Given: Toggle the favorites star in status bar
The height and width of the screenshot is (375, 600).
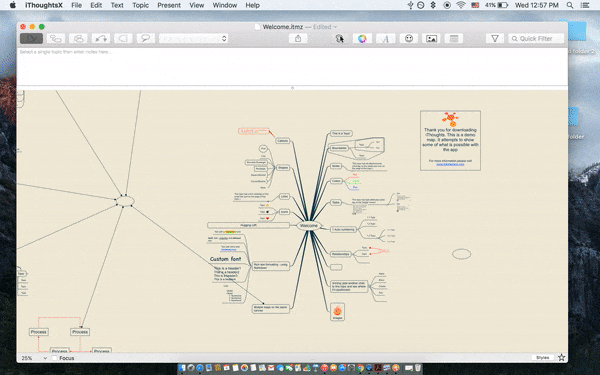Looking at the screenshot, I should (x=561, y=357).
